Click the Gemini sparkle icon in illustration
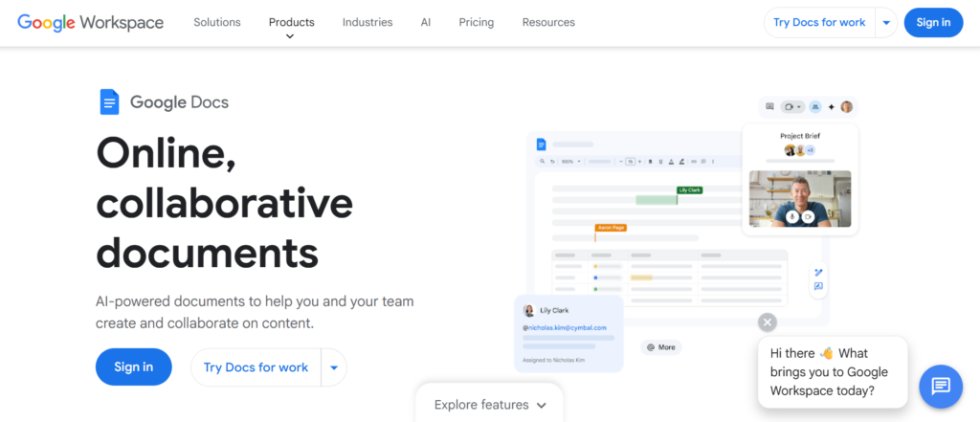 [x=831, y=106]
